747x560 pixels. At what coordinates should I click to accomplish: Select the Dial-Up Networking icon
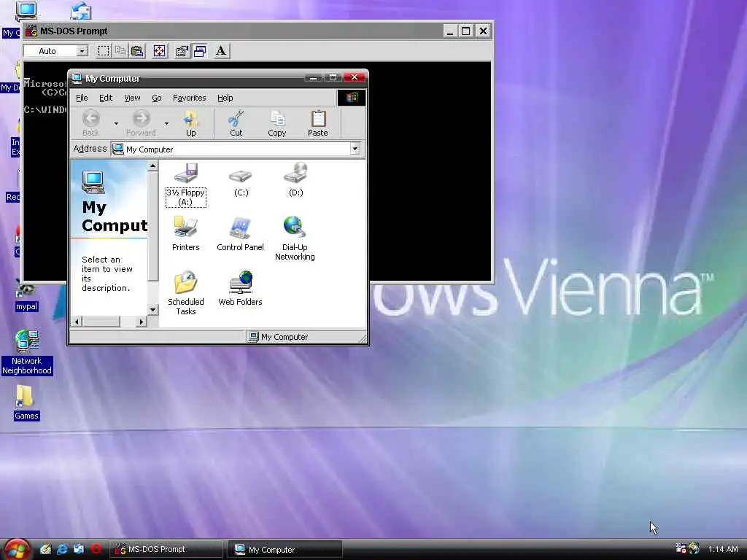pyautogui.click(x=295, y=238)
